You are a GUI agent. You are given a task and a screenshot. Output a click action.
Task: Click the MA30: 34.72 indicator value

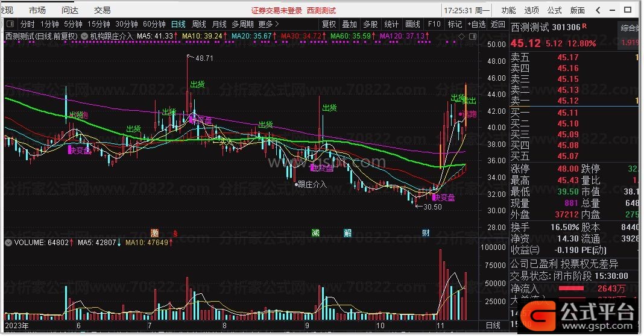pyautogui.click(x=303, y=36)
